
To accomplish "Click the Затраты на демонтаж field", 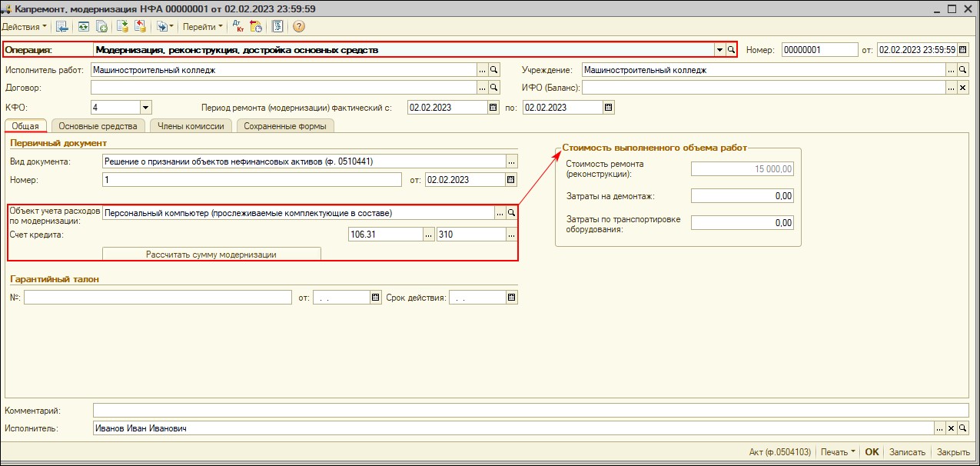I will point(742,196).
